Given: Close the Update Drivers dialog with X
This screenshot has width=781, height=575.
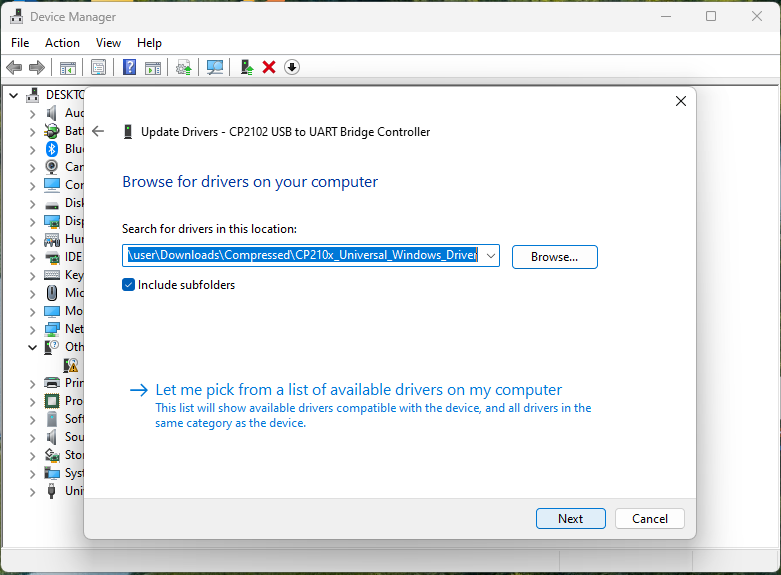Looking at the screenshot, I should click(681, 101).
